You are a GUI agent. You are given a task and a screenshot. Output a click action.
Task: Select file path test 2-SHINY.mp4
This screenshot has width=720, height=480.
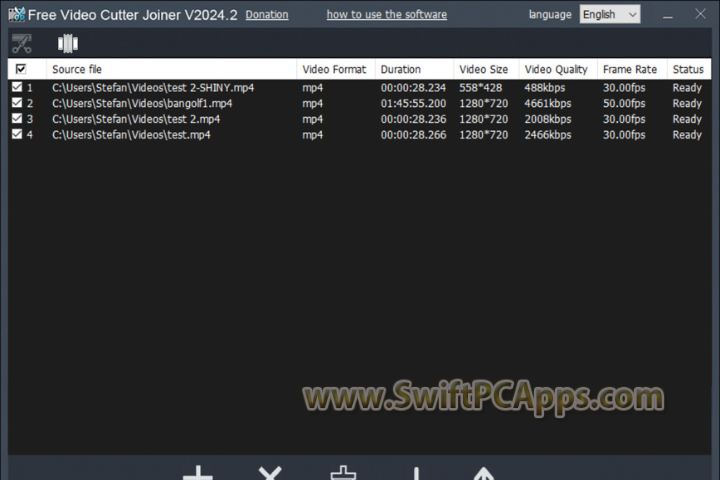point(153,88)
